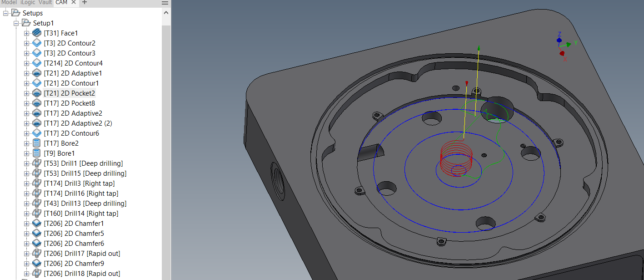Switch to the Model tab
The width and height of the screenshot is (644, 280).
9,2
